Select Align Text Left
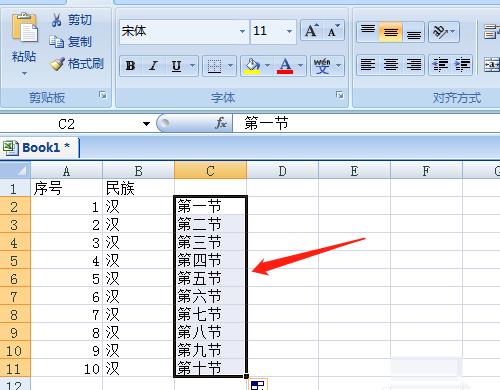The image size is (500, 390). 368,64
